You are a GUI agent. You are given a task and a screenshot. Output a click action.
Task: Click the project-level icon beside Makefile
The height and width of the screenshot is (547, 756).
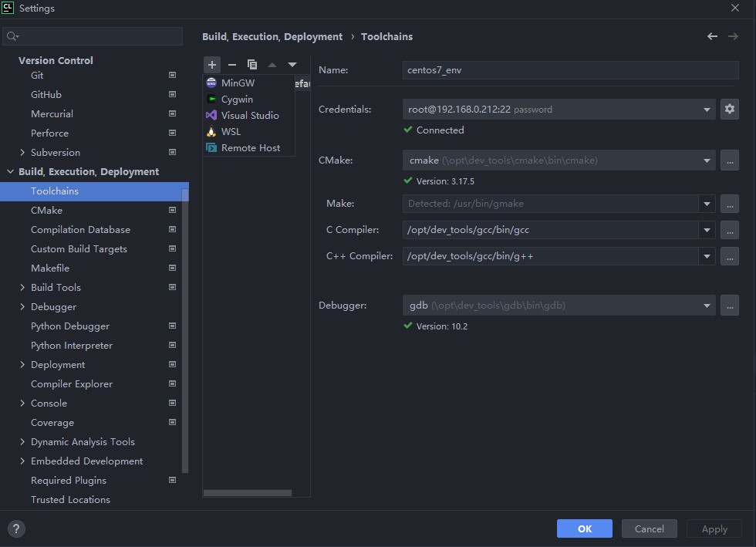pos(172,268)
